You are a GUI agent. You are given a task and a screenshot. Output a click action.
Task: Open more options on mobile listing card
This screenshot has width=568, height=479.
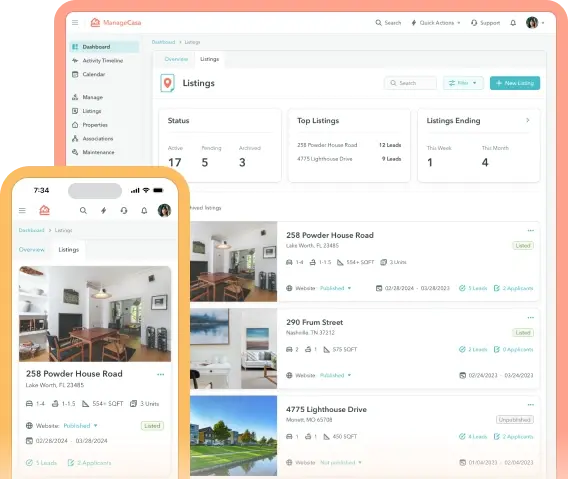point(160,374)
